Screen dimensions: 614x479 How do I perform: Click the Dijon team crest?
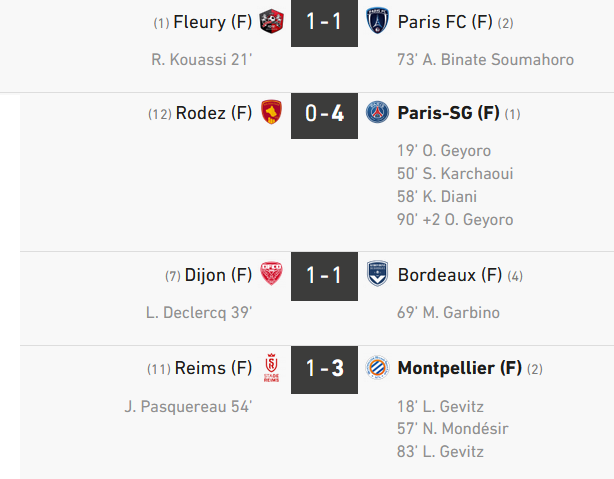pyautogui.click(x=271, y=274)
